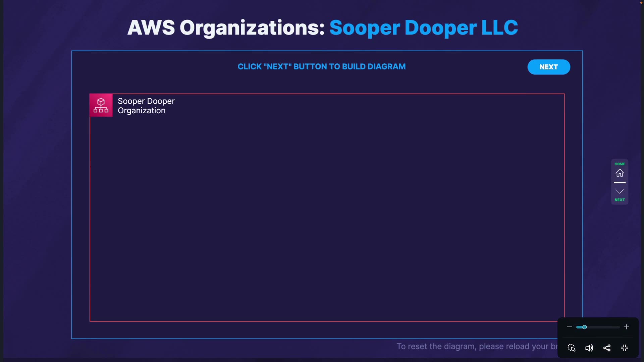Click the green HOME label in side navigation
The height and width of the screenshot is (362, 644).
tap(620, 164)
